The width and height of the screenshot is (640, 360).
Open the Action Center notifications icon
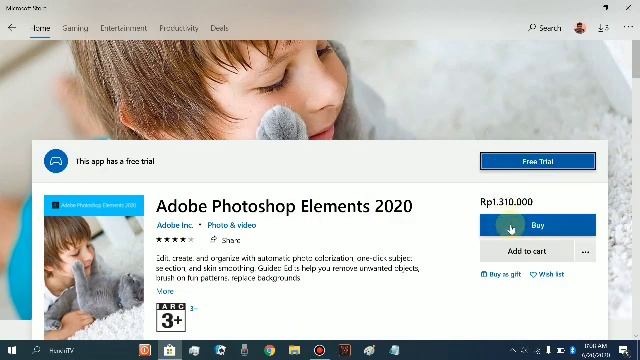[624, 350]
